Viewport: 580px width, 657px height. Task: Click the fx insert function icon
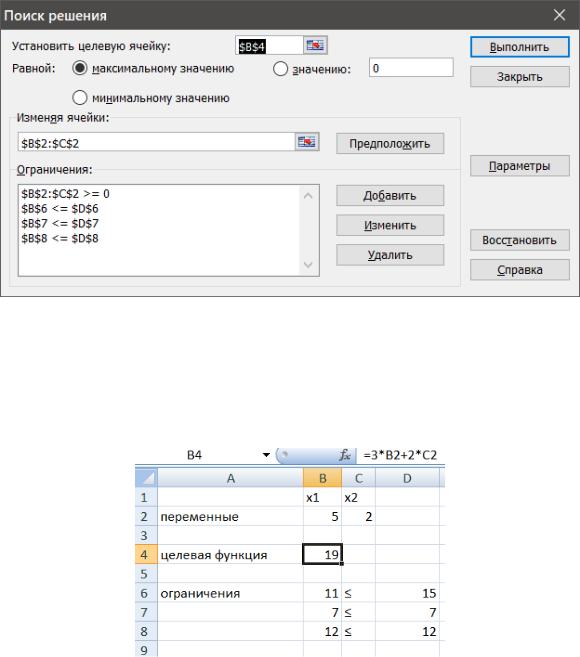(344, 455)
